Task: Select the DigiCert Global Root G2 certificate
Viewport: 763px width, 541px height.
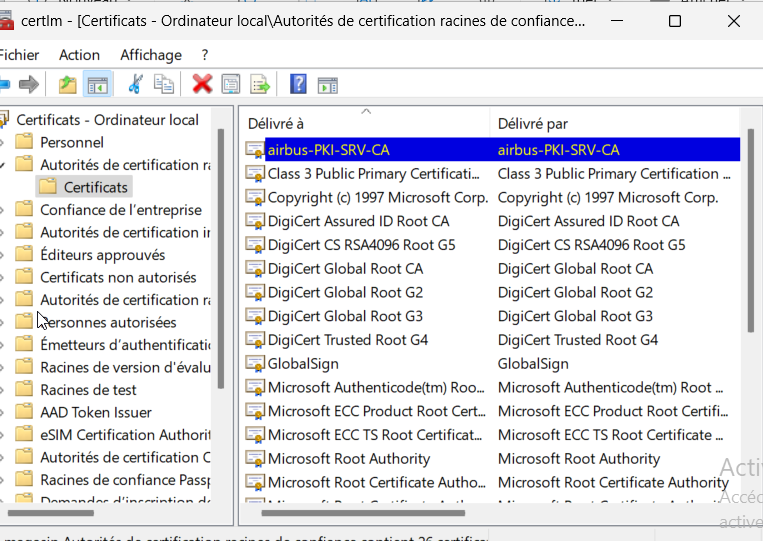Action: [345, 292]
